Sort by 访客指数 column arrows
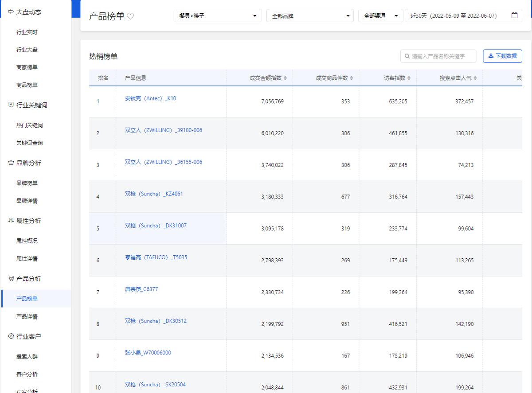The width and height of the screenshot is (532, 393). pos(409,78)
